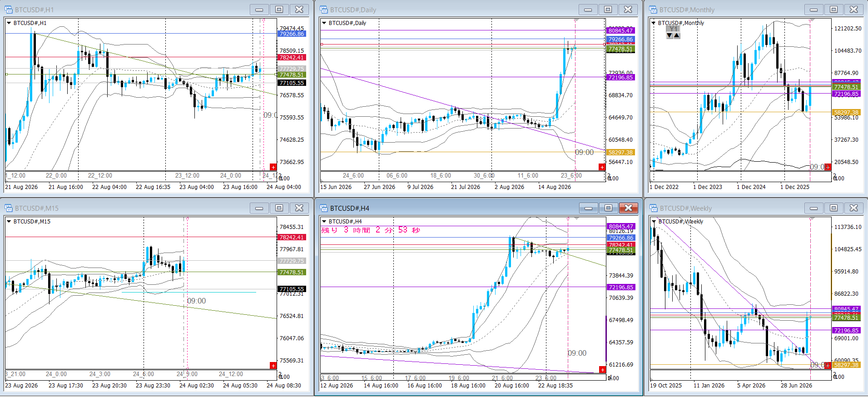Close the BTCUSD#,Weekly chart window

pyautogui.click(x=853, y=208)
